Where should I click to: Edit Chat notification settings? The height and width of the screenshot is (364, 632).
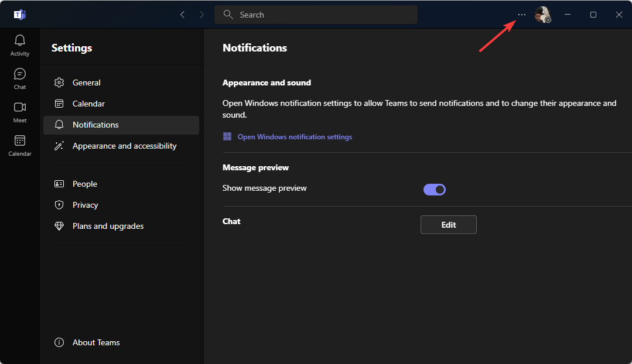pos(448,225)
